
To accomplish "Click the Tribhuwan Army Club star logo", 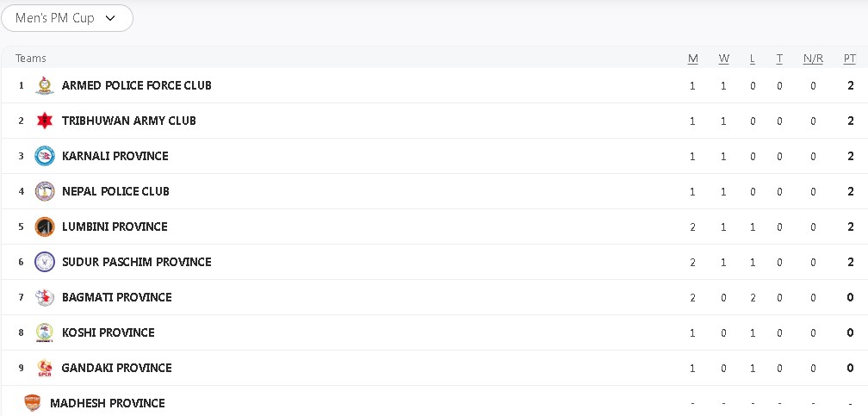I will 45,121.
